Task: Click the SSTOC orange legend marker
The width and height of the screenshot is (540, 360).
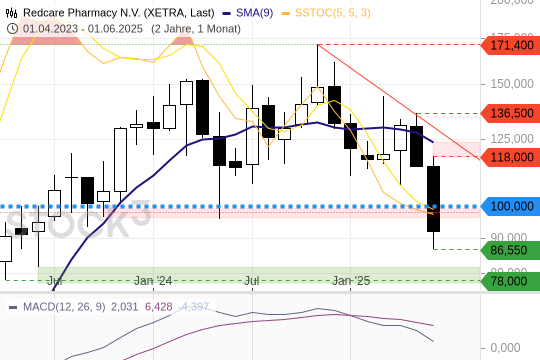Action: pyautogui.click(x=285, y=14)
